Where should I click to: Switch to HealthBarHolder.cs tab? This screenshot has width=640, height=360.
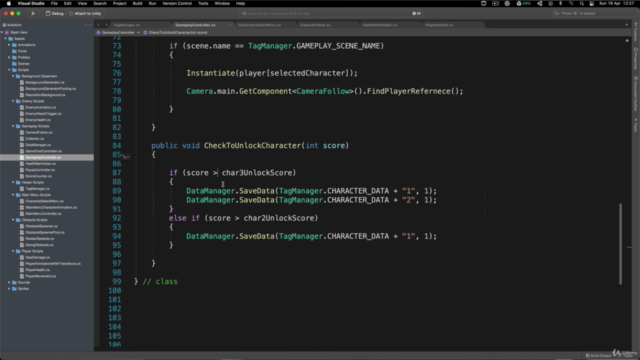[x=380, y=25]
